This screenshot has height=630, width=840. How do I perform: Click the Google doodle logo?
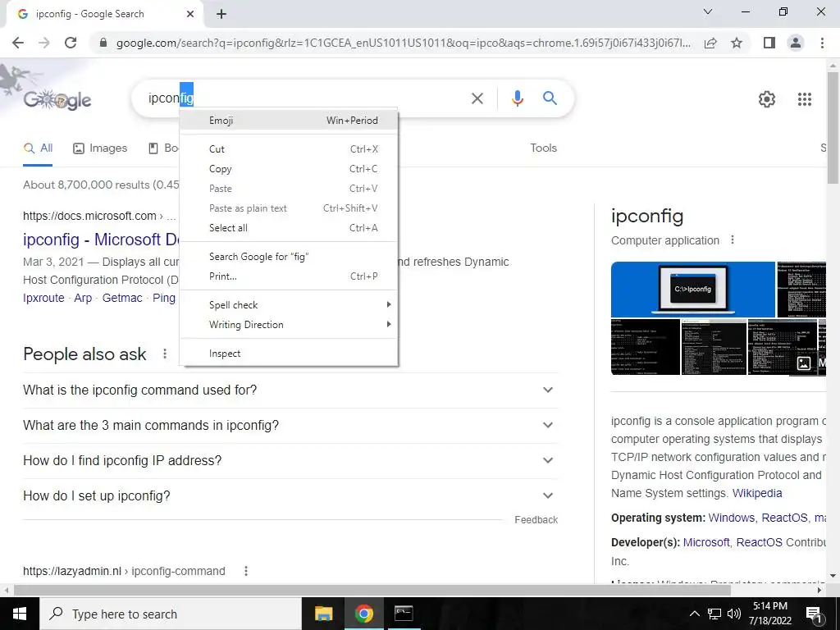point(57,99)
